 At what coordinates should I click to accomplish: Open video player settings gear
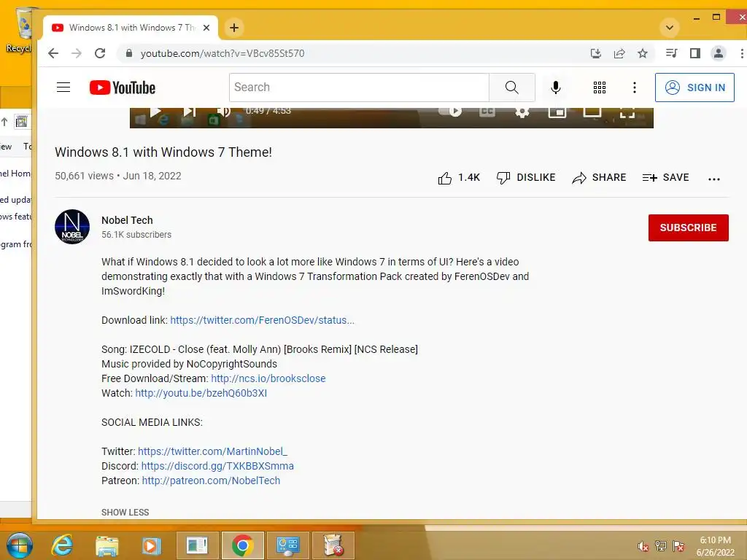(x=522, y=112)
